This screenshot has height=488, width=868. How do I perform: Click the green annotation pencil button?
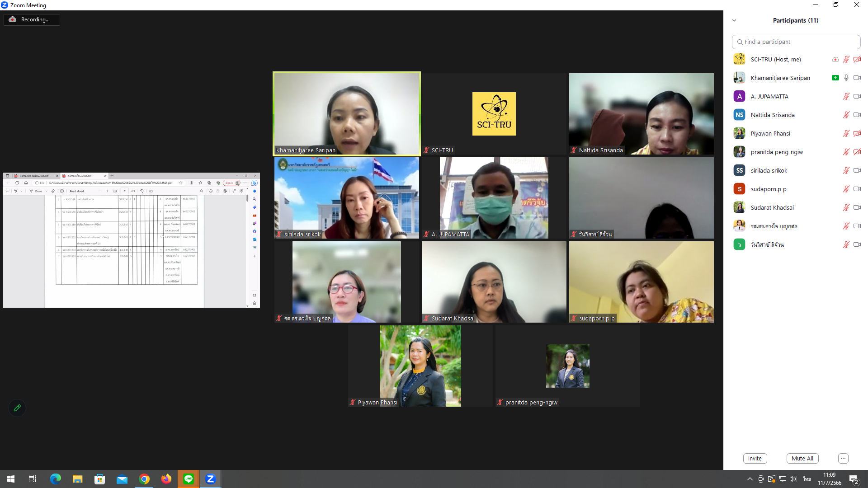point(17,408)
